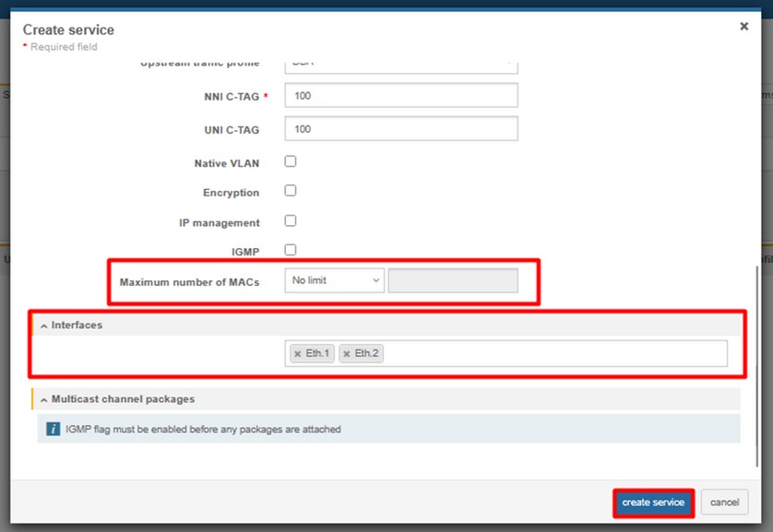The height and width of the screenshot is (532, 773).
Task: Enable the Native VLAN checkbox
Action: click(291, 161)
